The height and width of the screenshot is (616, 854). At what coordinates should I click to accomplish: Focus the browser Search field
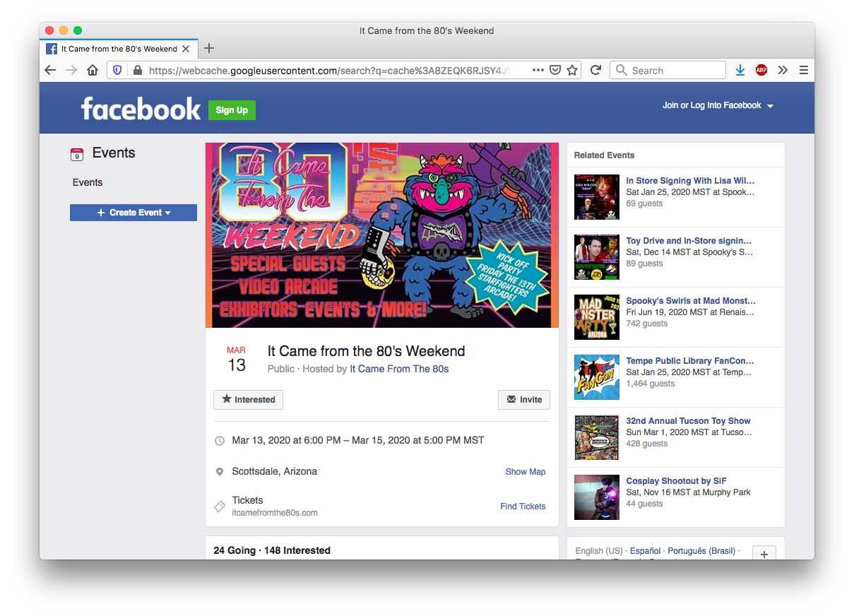[668, 70]
